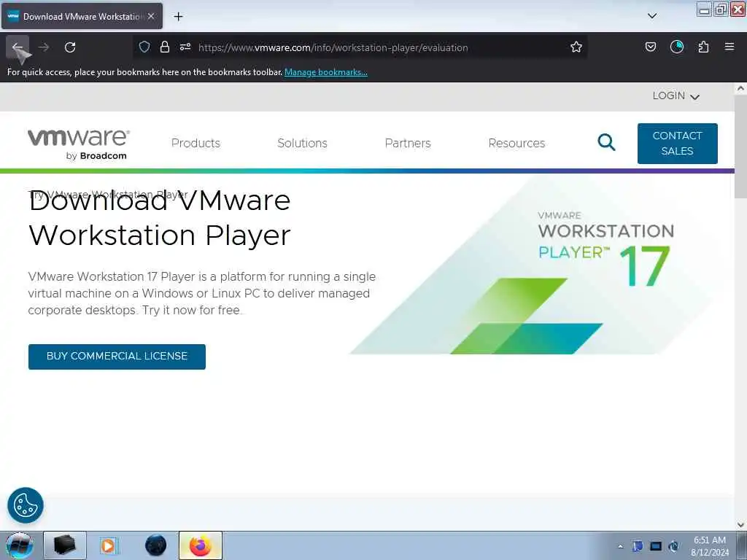747x560 pixels.
Task: Open the dark globe taskbar icon
Action: (x=155, y=545)
